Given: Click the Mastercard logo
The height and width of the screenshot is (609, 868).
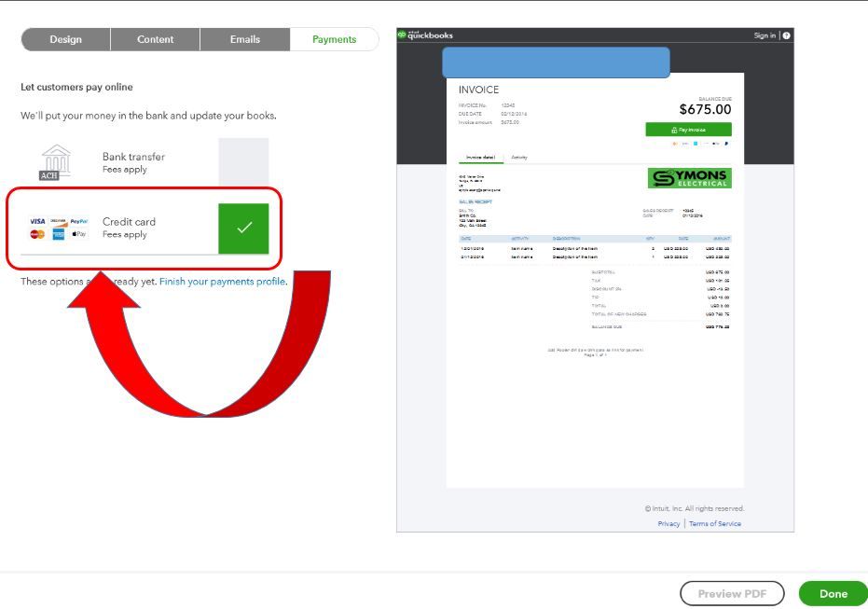Looking at the screenshot, I should 37,234.
